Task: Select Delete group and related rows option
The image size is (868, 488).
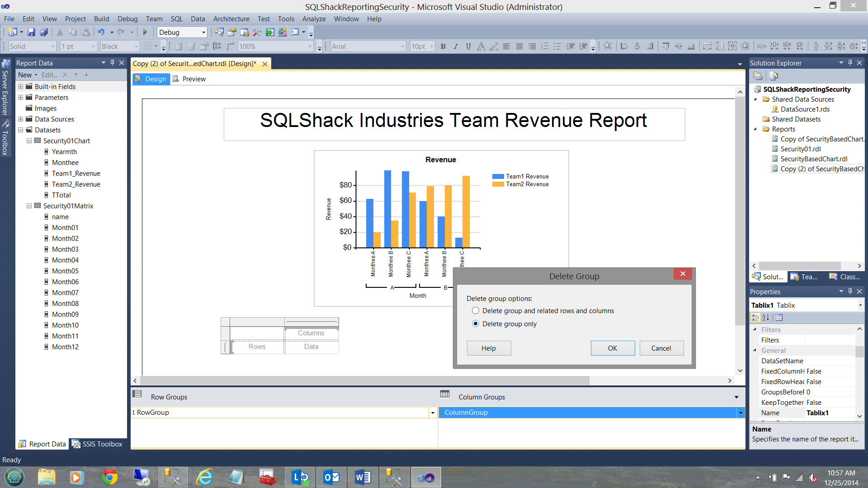Action: [x=476, y=311]
